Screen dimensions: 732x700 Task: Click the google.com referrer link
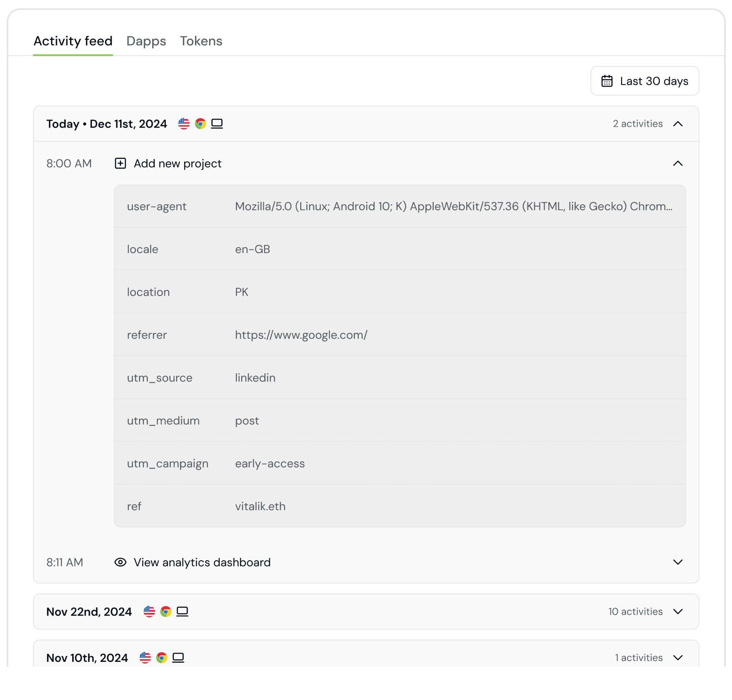[x=301, y=335]
